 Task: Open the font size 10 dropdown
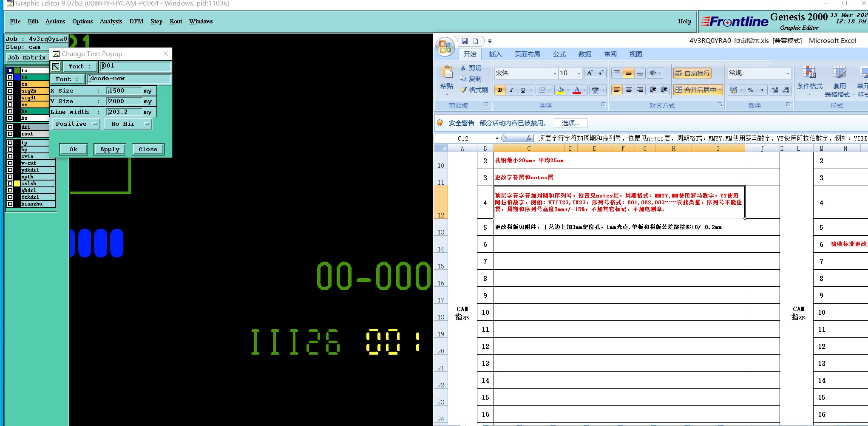579,73
